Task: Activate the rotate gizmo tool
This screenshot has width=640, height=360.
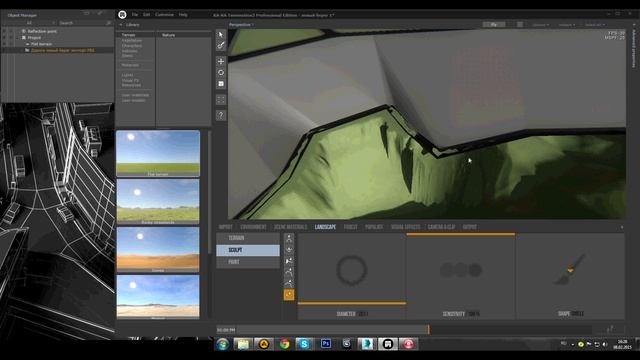Action: click(221, 73)
